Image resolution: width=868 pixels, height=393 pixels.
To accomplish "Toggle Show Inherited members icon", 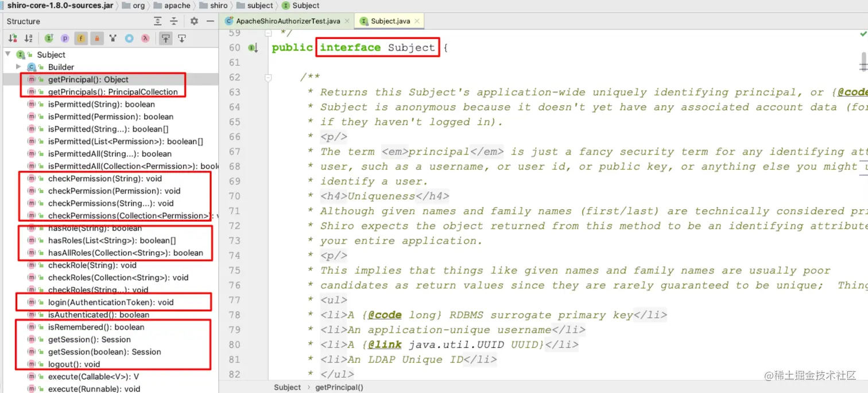I will click(49, 38).
